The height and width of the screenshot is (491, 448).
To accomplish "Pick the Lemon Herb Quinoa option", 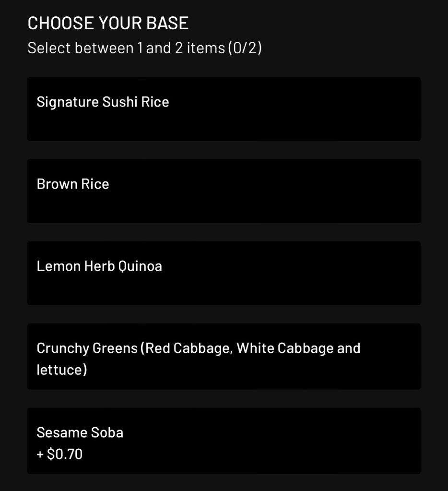I will [224, 273].
